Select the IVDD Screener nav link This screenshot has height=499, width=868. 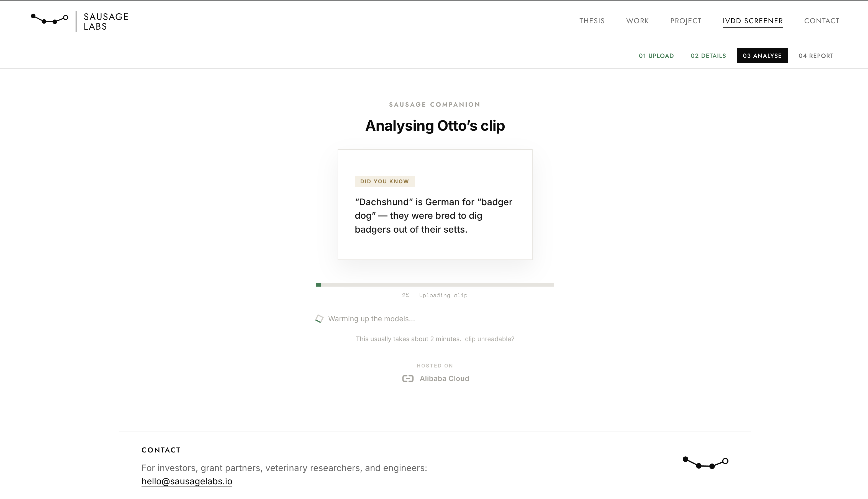pos(753,21)
